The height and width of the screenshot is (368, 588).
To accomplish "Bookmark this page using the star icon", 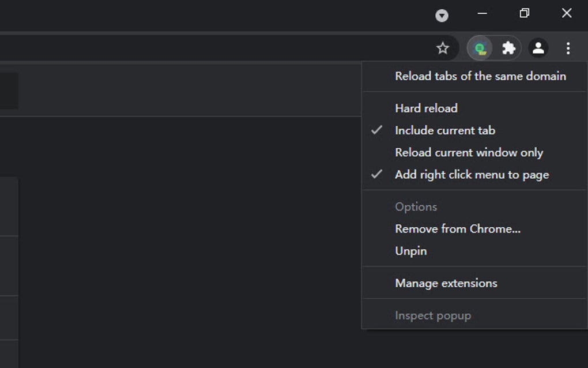I will tap(443, 48).
